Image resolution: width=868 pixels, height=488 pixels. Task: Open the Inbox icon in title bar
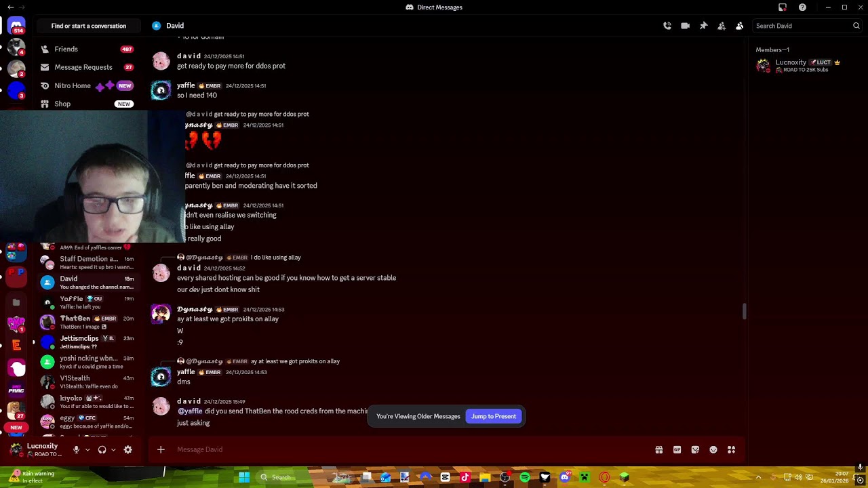coord(783,7)
